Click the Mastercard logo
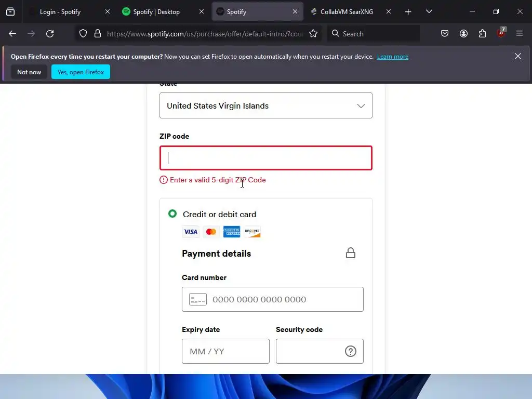This screenshot has height=399, width=532. tap(211, 232)
